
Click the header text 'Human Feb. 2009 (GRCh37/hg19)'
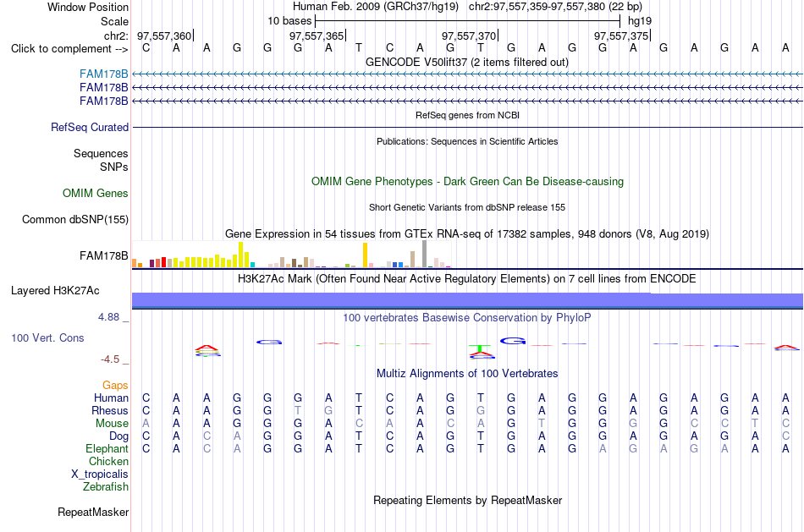[376, 7]
